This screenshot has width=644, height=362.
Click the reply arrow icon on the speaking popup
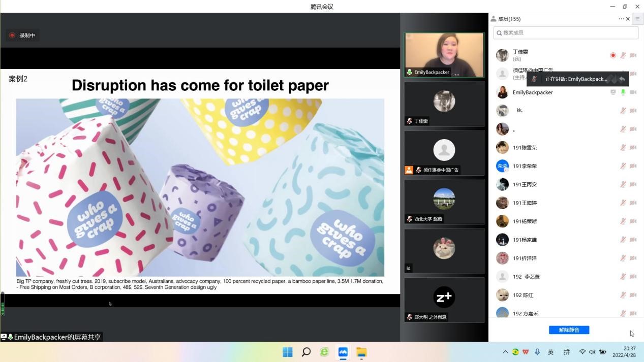pos(622,79)
